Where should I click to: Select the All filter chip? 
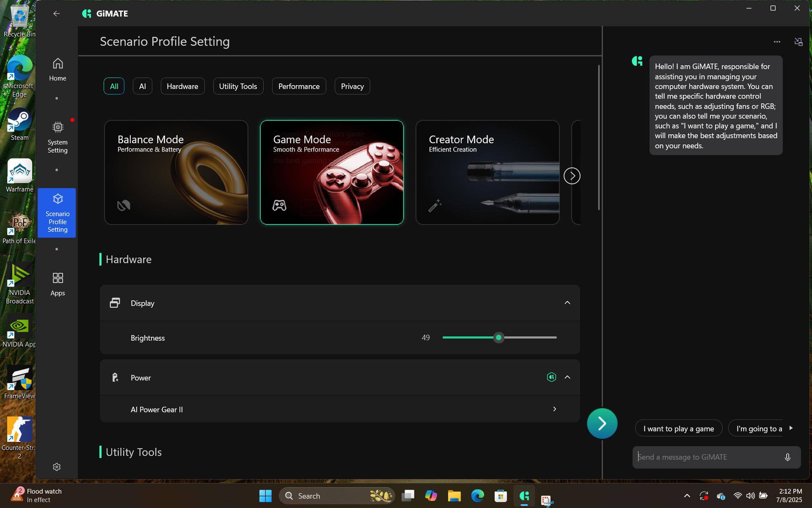114,86
